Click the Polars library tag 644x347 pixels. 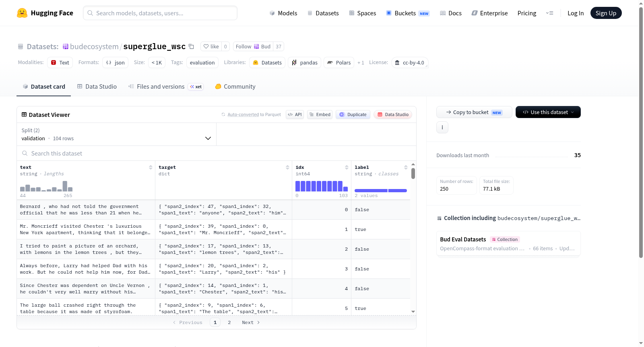(x=339, y=62)
